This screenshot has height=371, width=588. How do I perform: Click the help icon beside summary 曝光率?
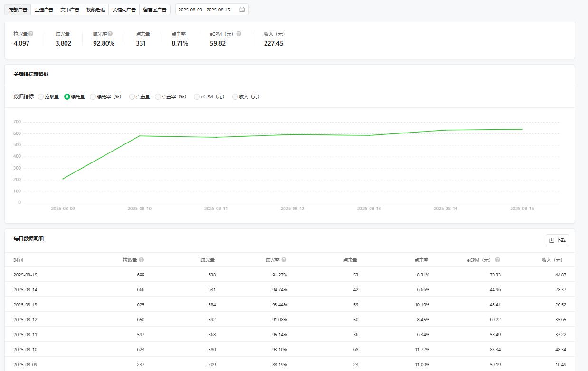(x=110, y=34)
